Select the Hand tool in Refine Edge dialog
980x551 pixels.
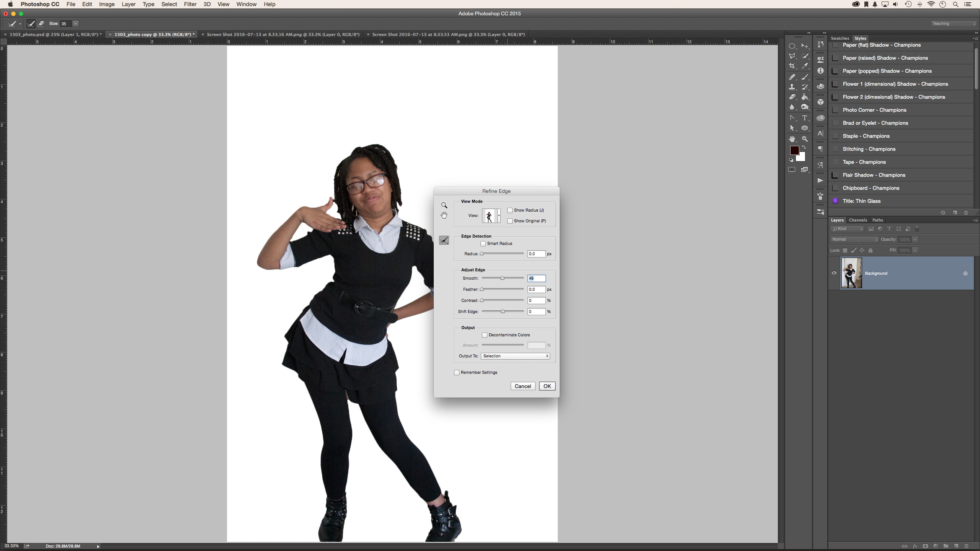click(444, 215)
